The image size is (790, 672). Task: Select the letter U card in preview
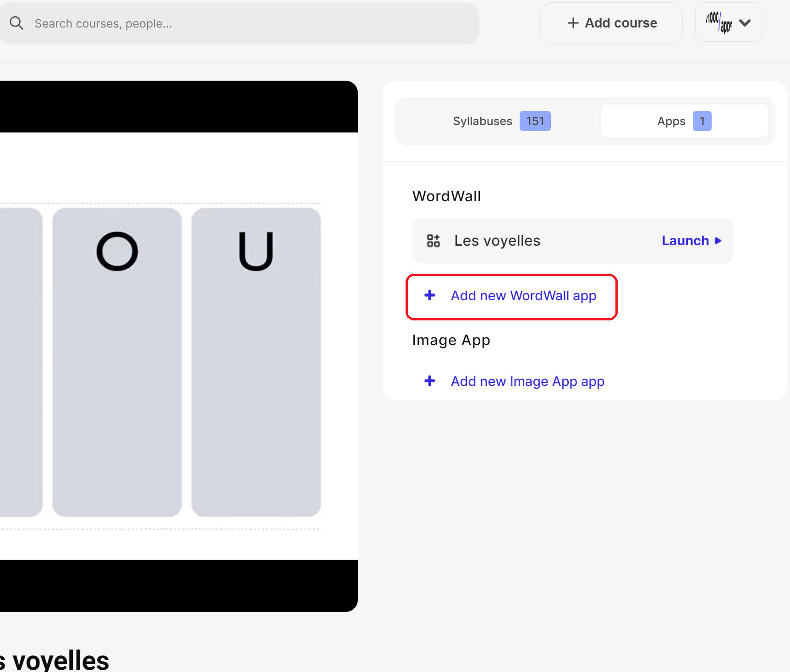pos(256,362)
